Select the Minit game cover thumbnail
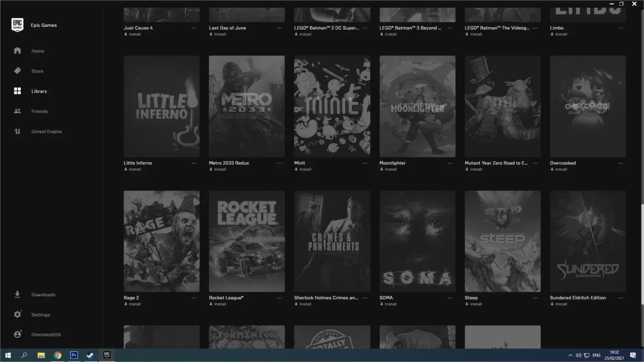This screenshot has height=362, width=644. (x=332, y=106)
